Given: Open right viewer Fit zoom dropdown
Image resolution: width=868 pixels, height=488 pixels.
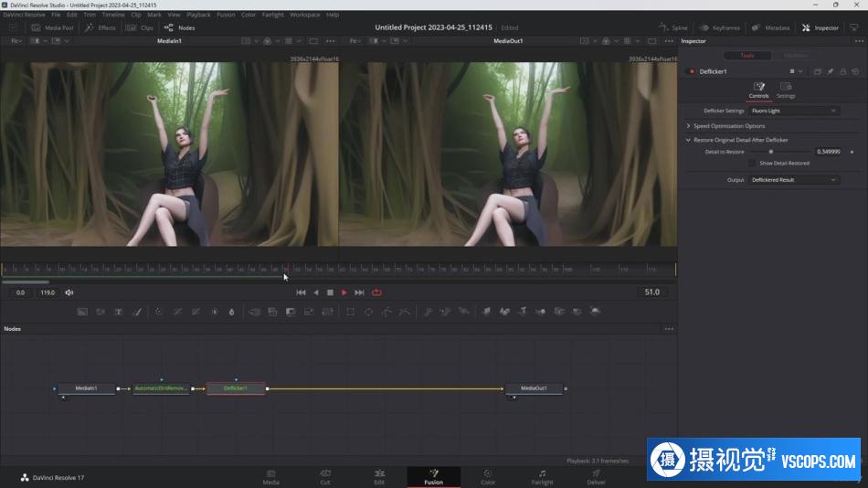Looking at the screenshot, I should tap(355, 41).
